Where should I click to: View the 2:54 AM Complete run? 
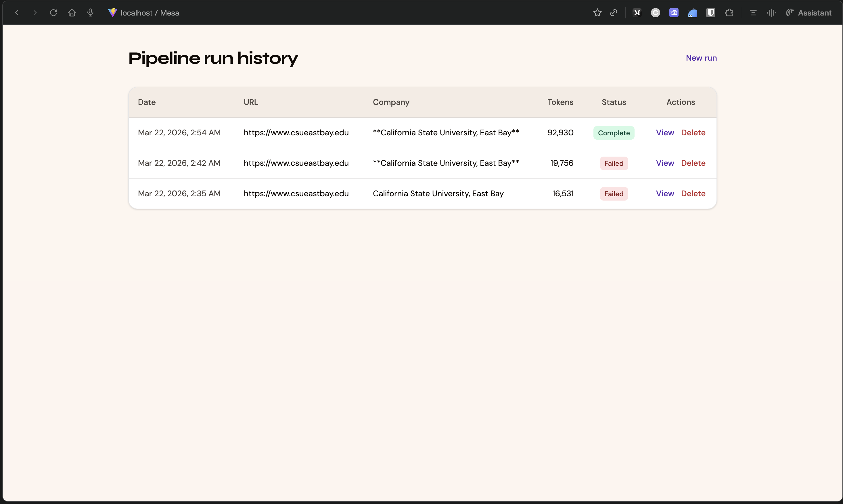(665, 133)
